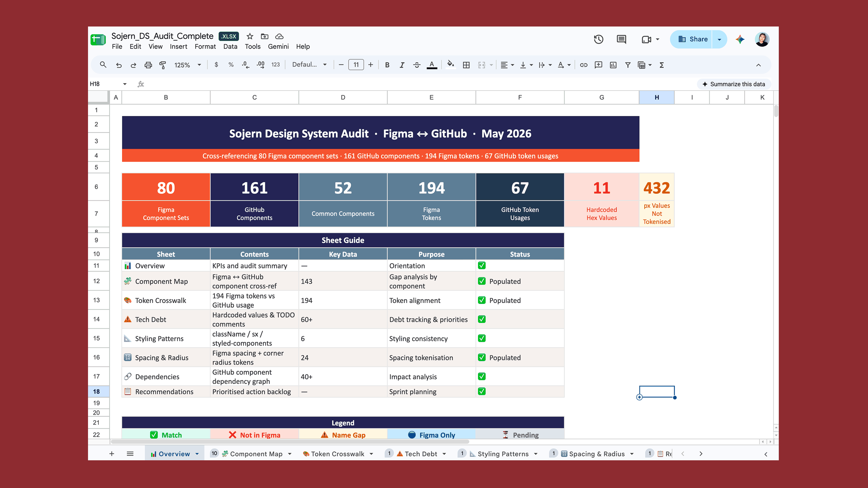868x488 pixels.
Task: Open the Name box dropdown arrow
Action: point(125,84)
